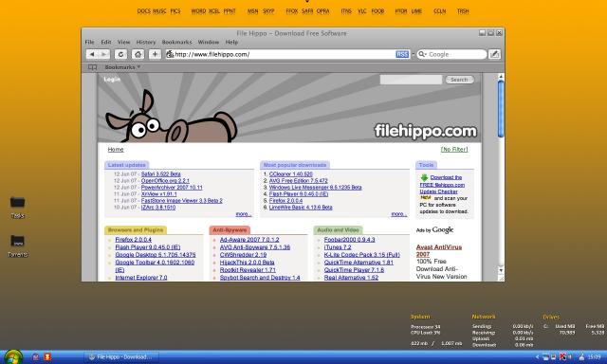Screen dimensions: 607x364
Task: Click the Login link on FileHippo header
Action: (112, 80)
